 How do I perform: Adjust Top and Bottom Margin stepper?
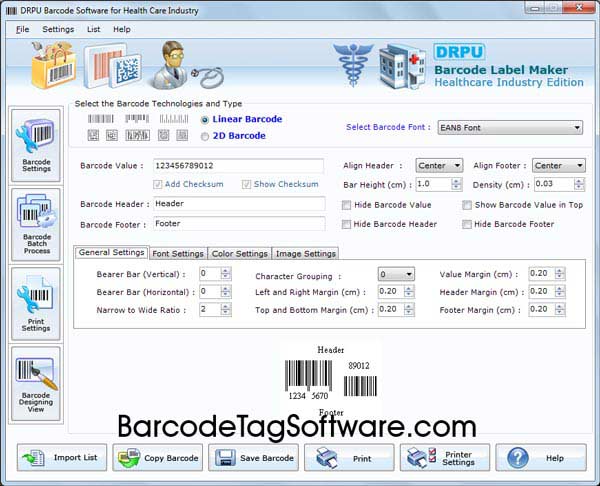[x=409, y=310]
